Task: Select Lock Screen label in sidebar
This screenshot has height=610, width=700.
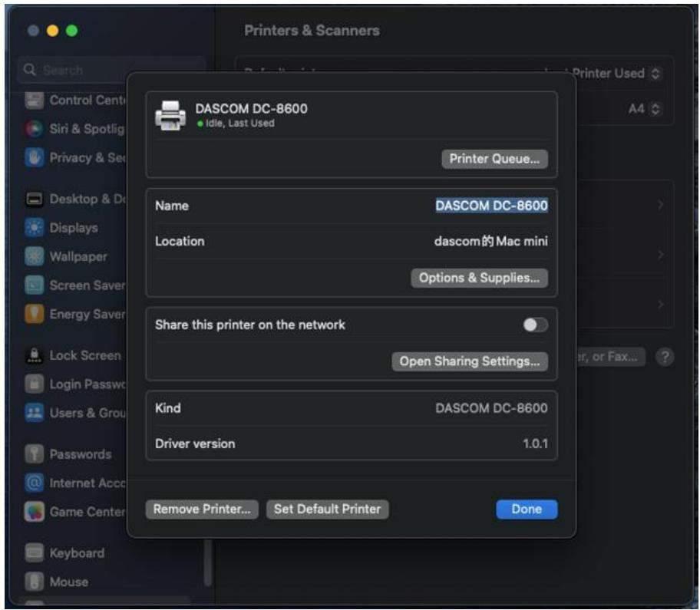Action: [x=85, y=356]
